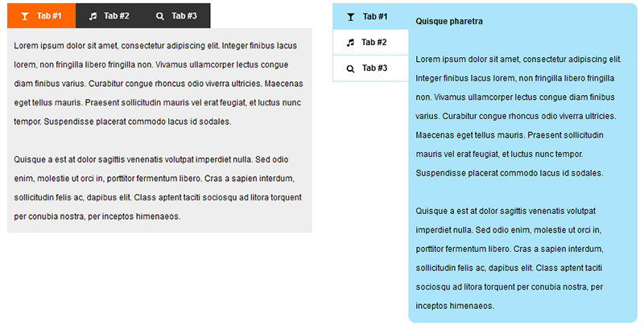Viewport: 644px width, 330px height.
Task: Open the white vertical Tab #3
Action: pyautogui.click(x=370, y=68)
